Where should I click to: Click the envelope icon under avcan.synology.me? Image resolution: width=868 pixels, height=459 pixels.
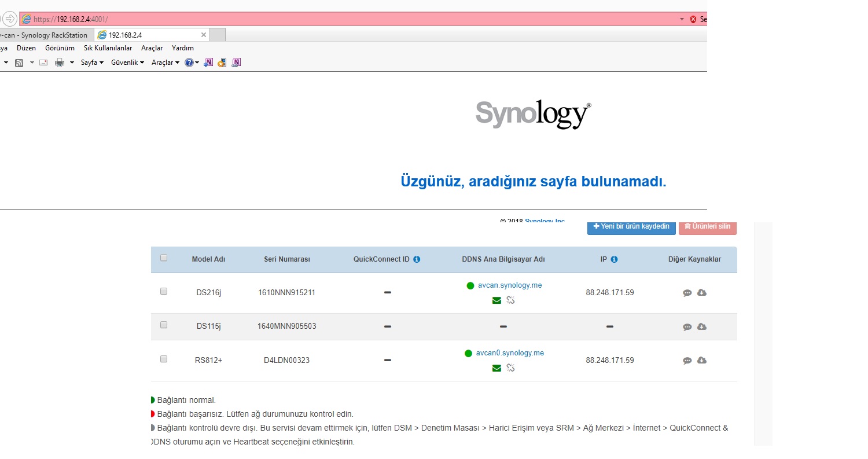[x=496, y=300]
